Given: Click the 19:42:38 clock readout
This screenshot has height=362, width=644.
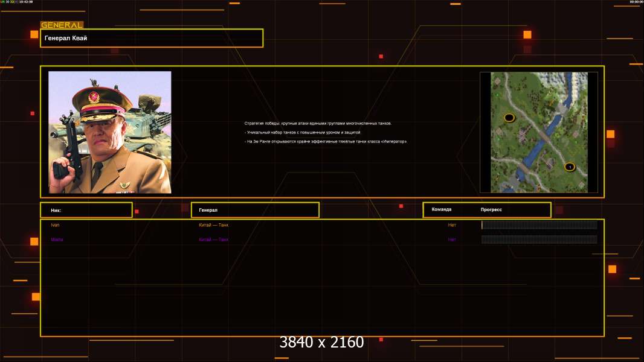Looking at the screenshot, I should tap(26, 2).
